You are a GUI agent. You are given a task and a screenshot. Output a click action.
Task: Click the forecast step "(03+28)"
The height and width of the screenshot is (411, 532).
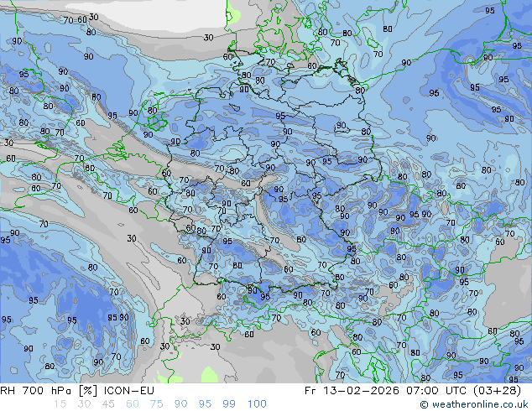[498, 391]
